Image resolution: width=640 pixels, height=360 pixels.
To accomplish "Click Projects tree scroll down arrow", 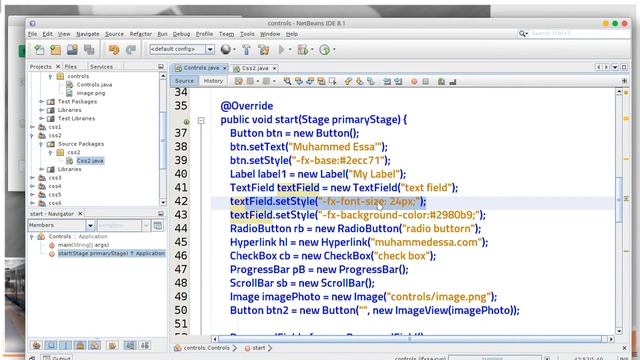I will coord(163,202).
